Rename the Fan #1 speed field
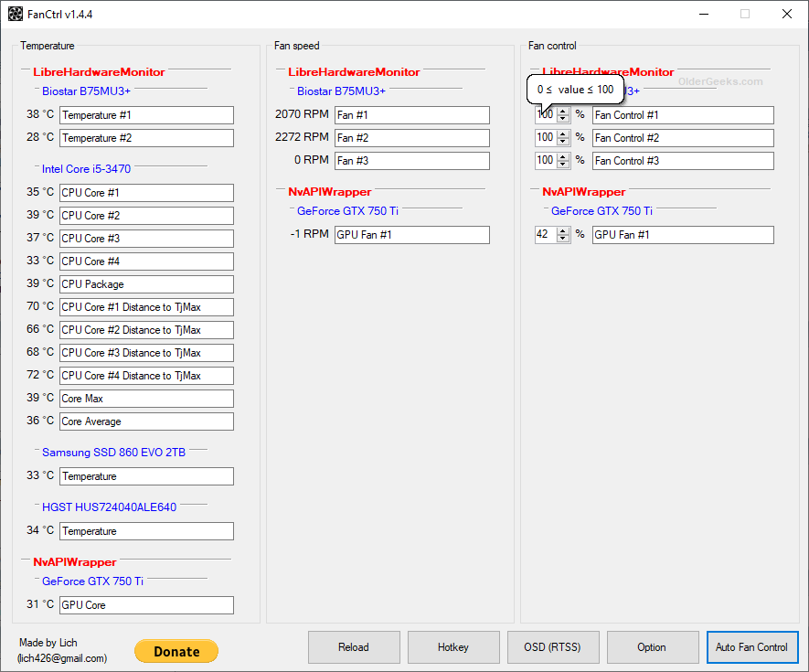809x672 pixels. 412,115
